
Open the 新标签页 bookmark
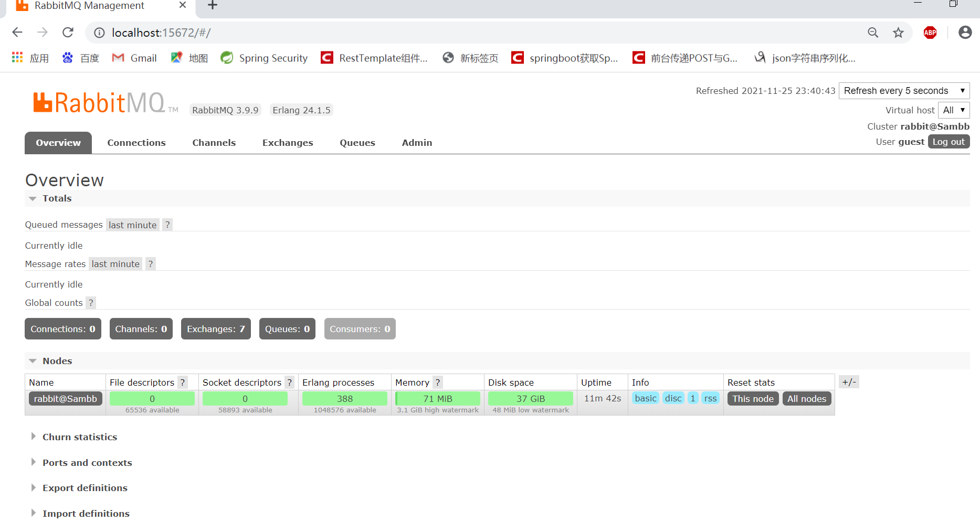470,58
